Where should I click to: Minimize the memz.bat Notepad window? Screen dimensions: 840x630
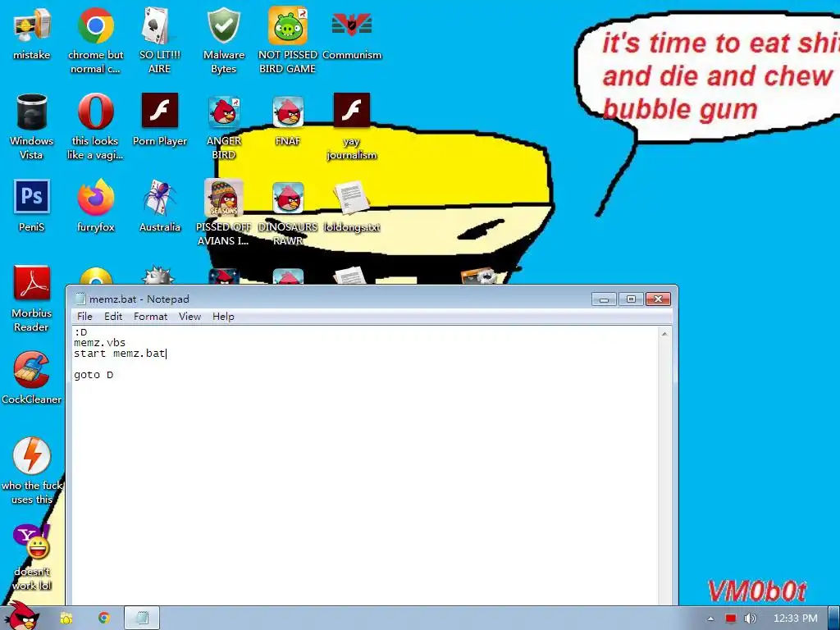pos(604,299)
